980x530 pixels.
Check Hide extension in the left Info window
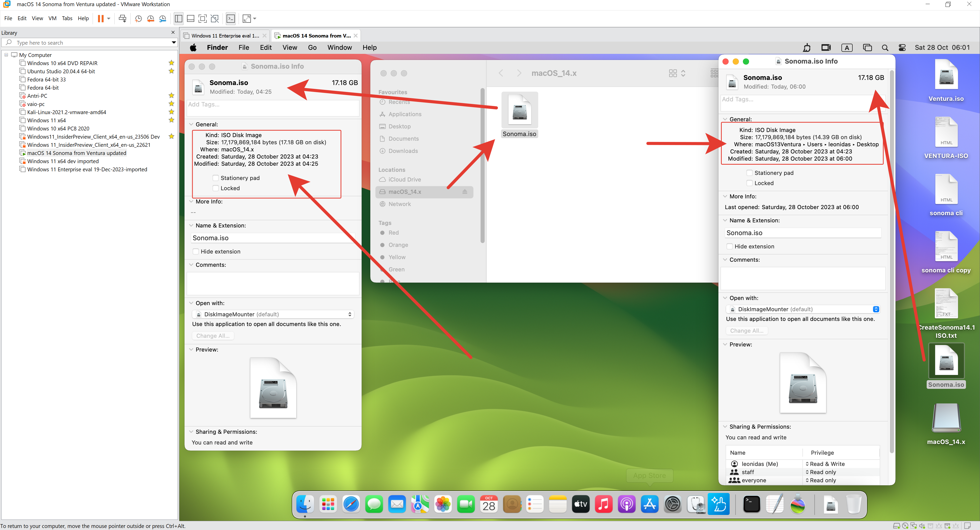tap(195, 251)
